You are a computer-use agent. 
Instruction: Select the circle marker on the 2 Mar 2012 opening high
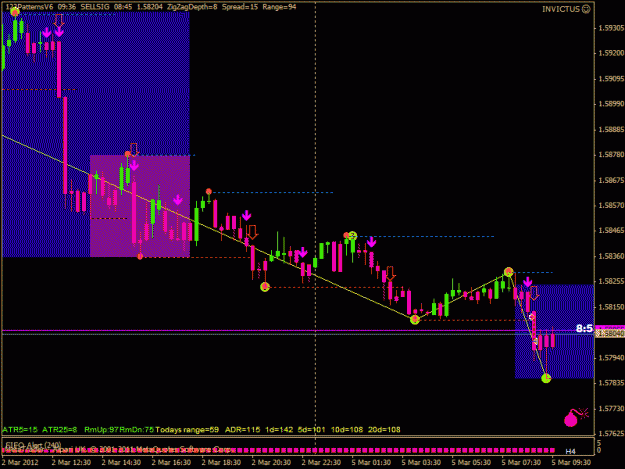[15, 12]
